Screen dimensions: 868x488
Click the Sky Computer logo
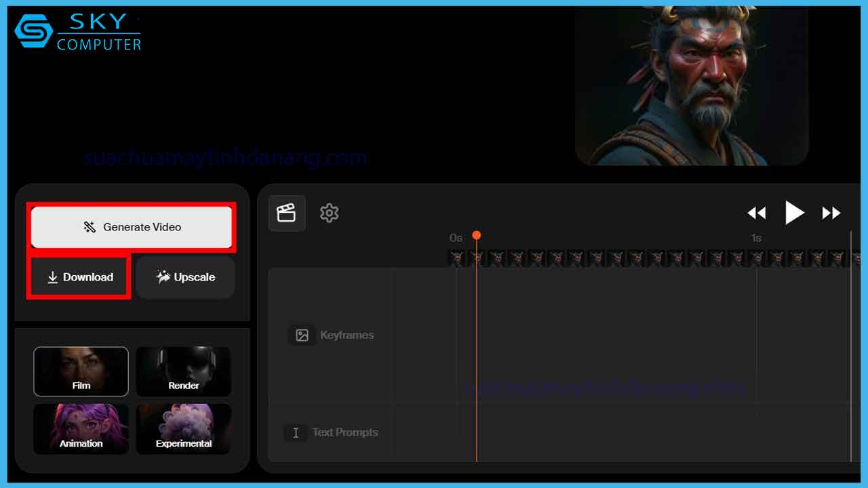click(77, 33)
